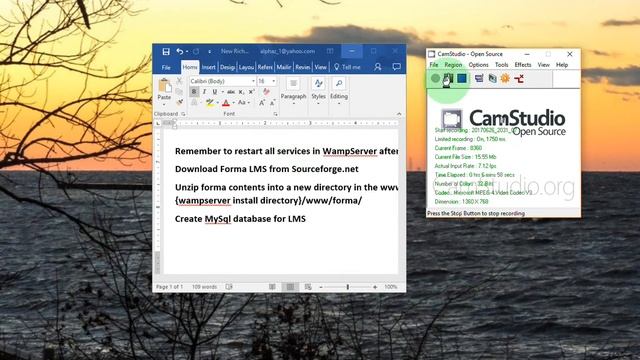Click the Paste clipboard icon

(164, 86)
